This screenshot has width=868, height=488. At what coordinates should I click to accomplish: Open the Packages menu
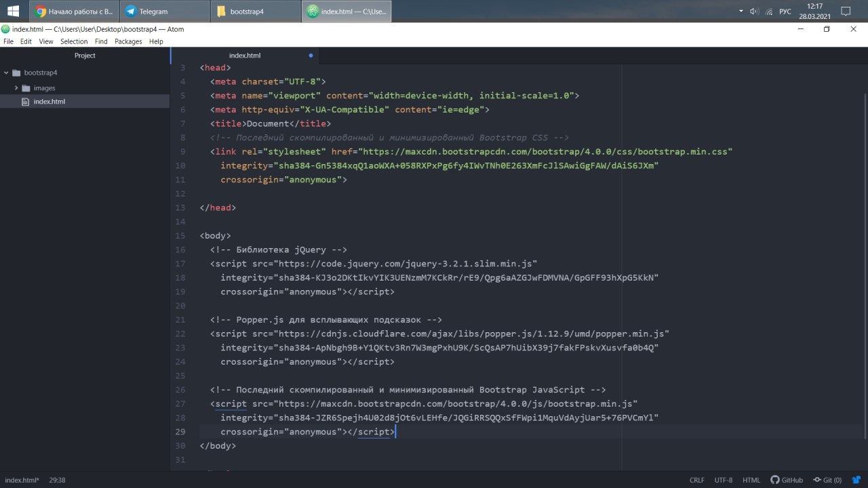pos(128,41)
